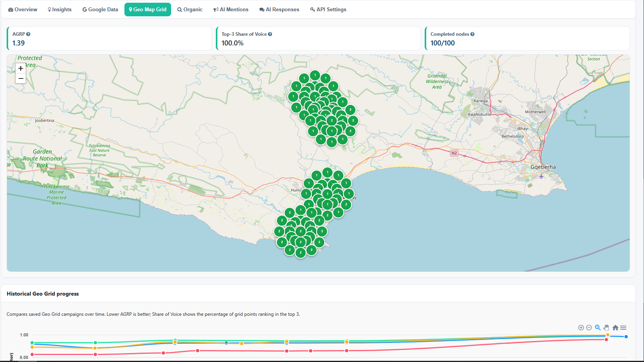Click the 100/100 completed nodes value
Viewport: 644px width, 362px height.
pyautogui.click(x=443, y=43)
